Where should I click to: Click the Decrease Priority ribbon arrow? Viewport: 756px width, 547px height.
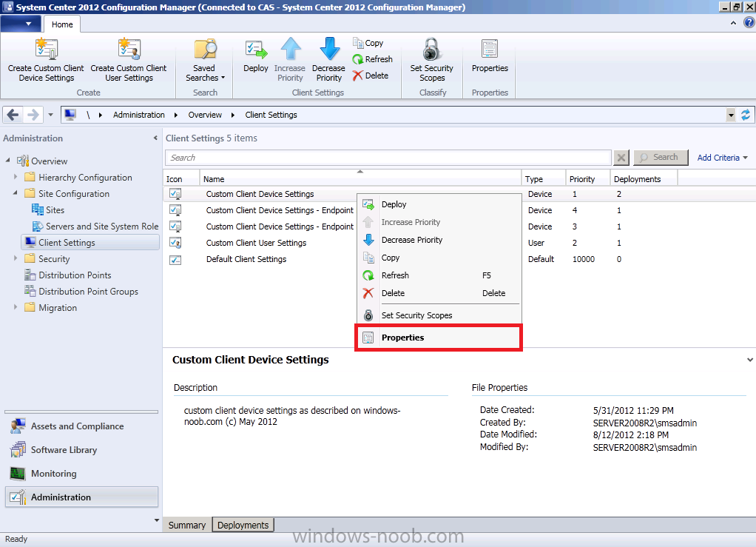[x=329, y=49]
